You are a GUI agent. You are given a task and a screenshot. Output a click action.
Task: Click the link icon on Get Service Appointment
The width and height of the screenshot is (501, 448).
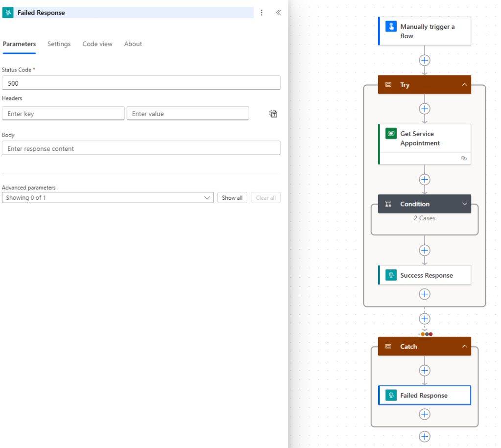[x=463, y=159]
